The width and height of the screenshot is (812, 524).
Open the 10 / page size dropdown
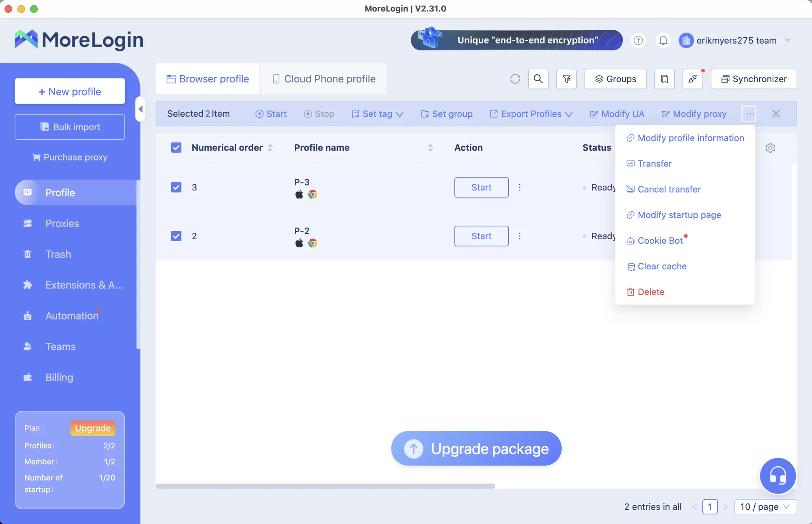click(x=765, y=507)
